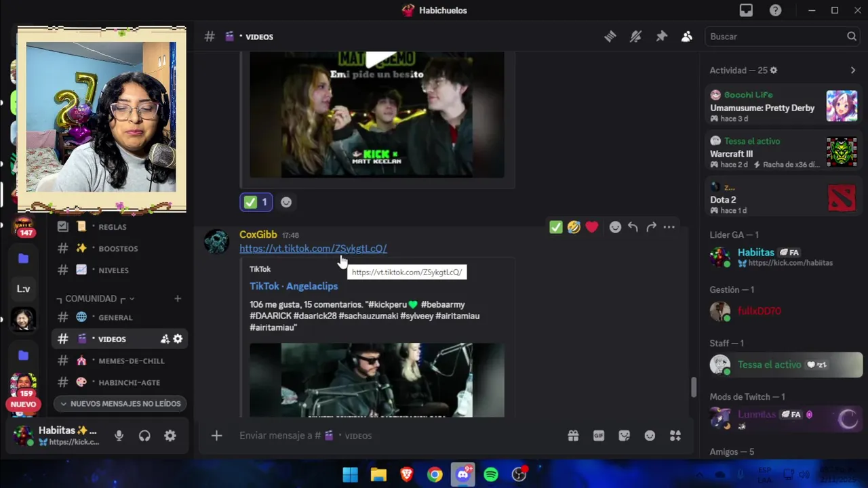The image size is (868, 488).
Task: Open Habiitas member in Lider GA
Action: pos(784,257)
